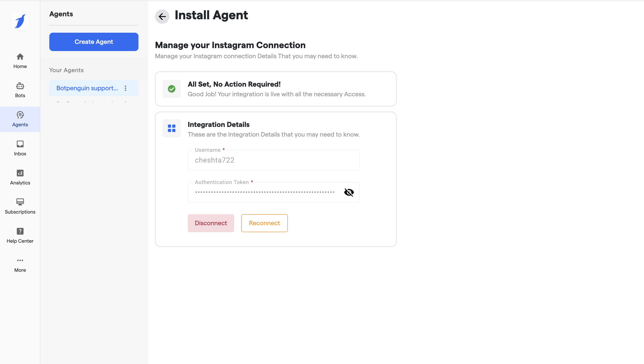The image size is (644, 364).
Task: Open the Help Center
Action: pyautogui.click(x=20, y=235)
